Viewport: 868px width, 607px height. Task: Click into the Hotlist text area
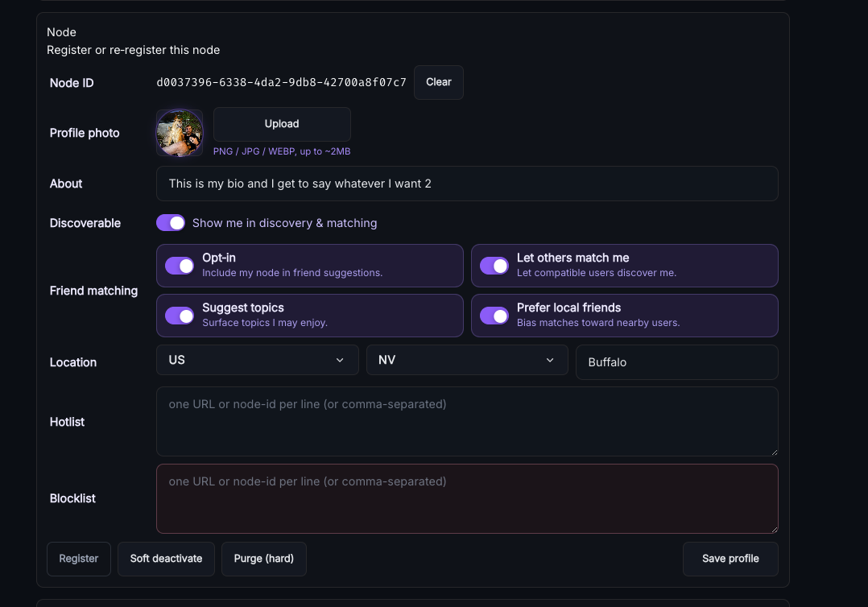tap(467, 422)
